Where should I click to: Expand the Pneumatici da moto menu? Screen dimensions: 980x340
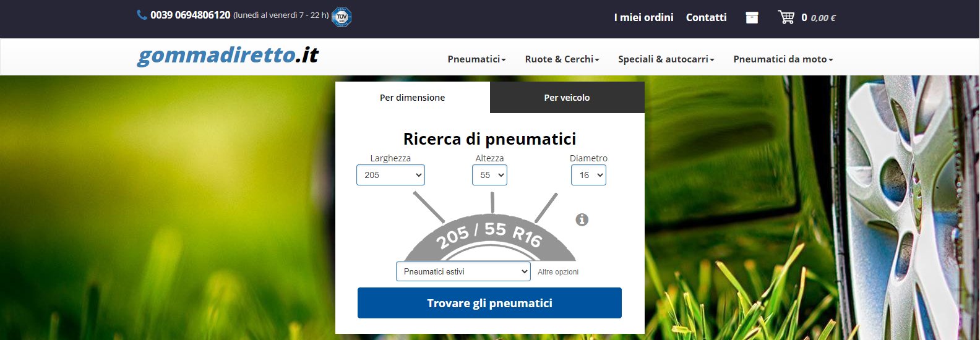[x=783, y=59]
